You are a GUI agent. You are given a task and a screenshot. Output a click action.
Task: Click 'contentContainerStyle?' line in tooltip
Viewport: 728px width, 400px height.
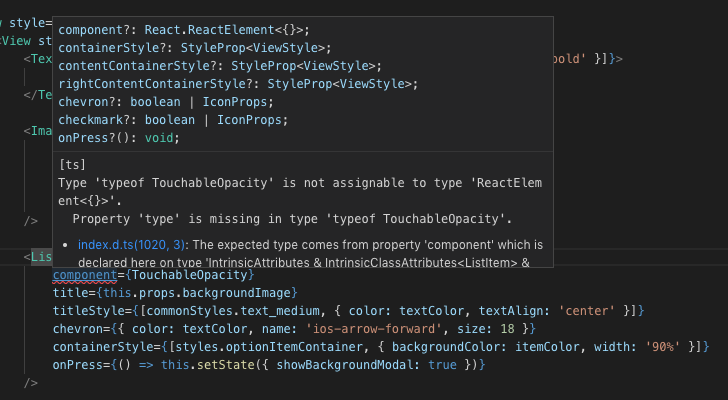click(220, 66)
